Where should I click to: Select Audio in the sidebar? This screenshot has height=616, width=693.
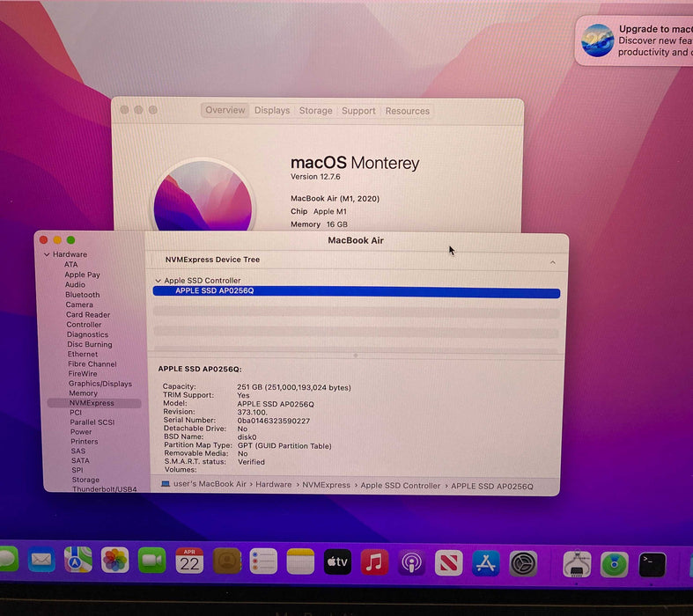click(x=75, y=285)
